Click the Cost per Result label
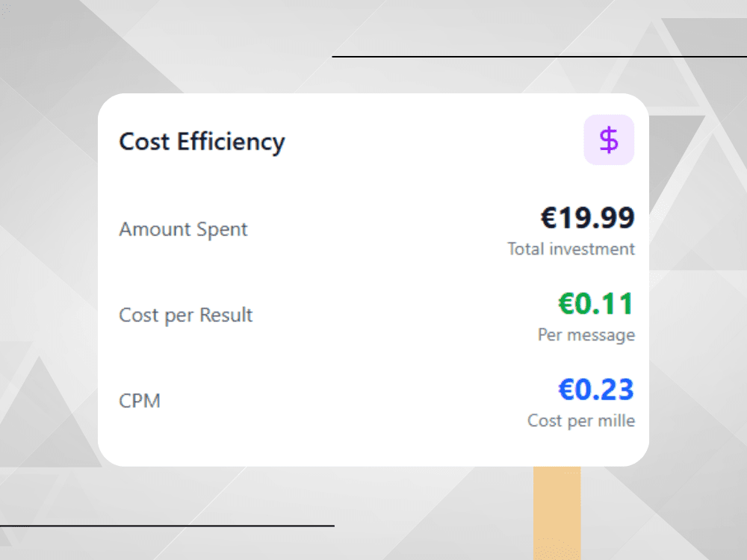This screenshot has width=747, height=560. pyautogui.click(x=185, y=315)
